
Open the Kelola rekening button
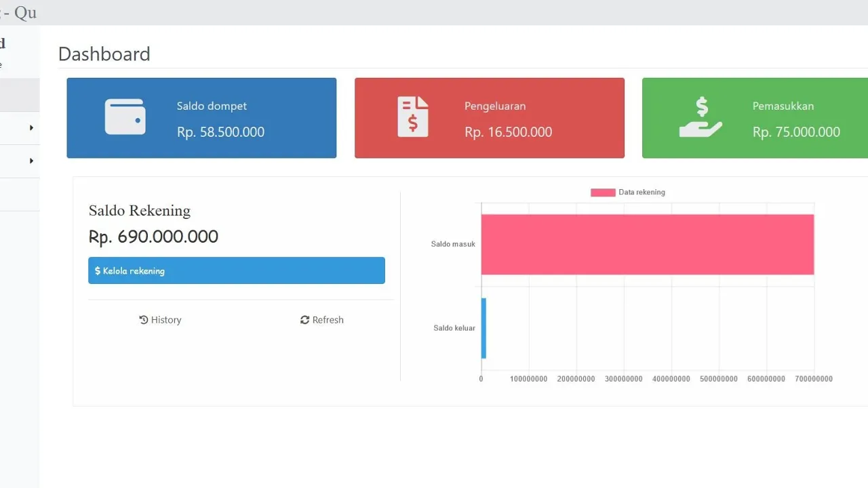click(x=237, y=270)
